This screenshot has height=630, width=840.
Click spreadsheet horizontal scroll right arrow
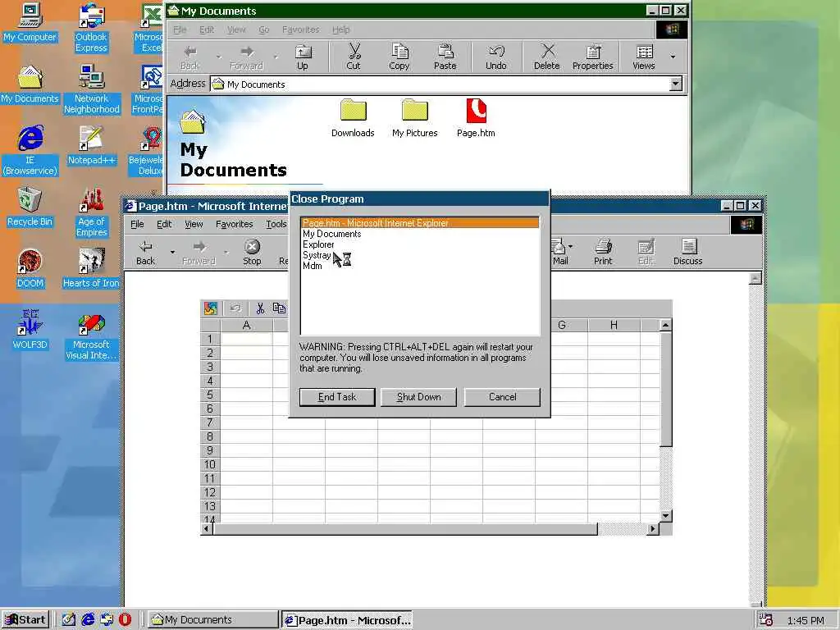coord(652,529)
